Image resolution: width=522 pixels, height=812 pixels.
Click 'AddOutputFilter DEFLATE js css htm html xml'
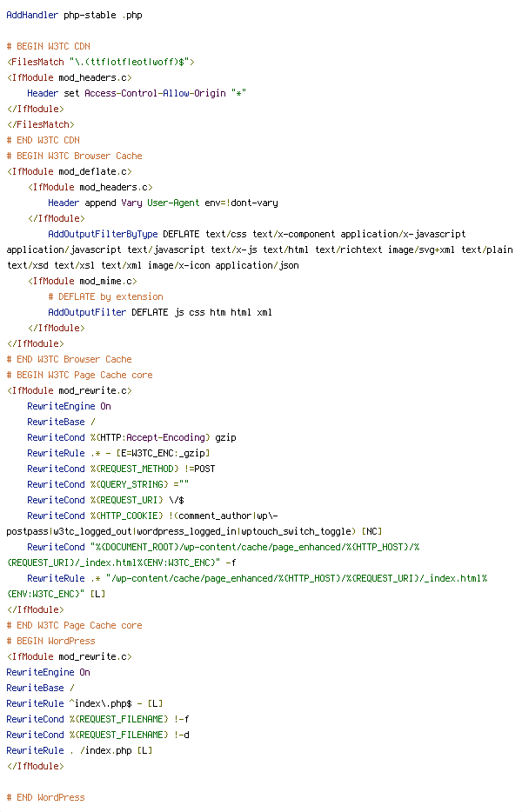point(160,312)
